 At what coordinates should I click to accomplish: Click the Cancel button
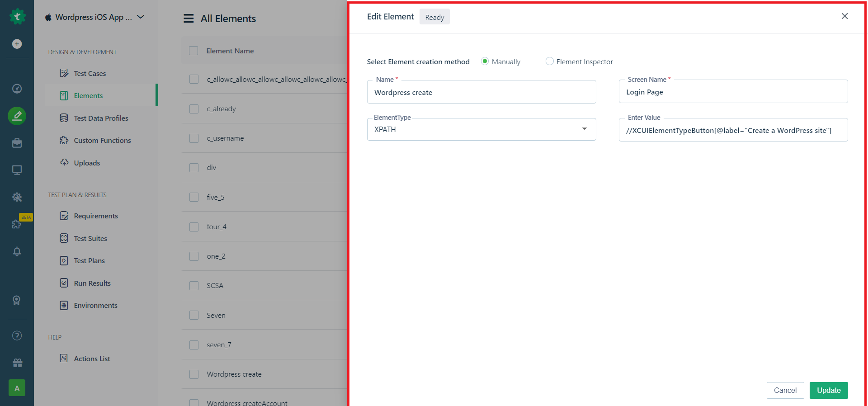pyautogui.click(x=785, y=390)
